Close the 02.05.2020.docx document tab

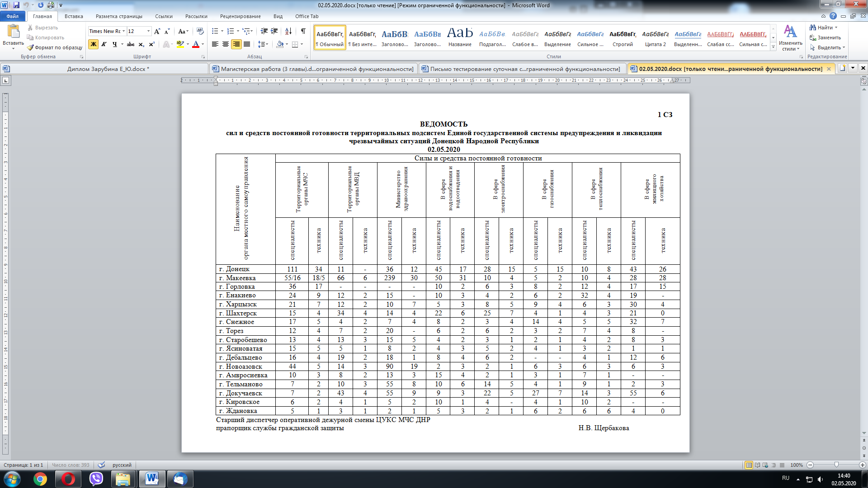[x=829, y=69]
